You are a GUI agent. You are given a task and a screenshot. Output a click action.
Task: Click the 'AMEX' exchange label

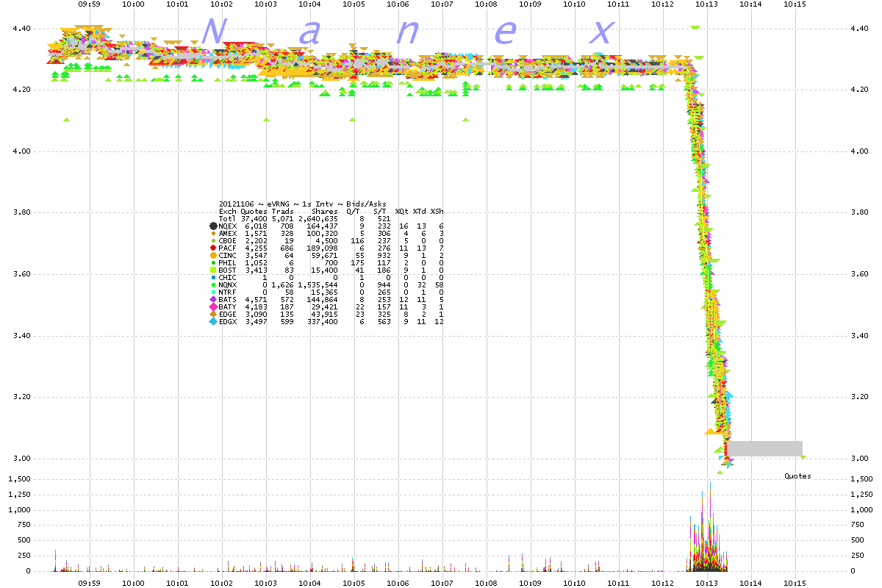coord(228,233)
